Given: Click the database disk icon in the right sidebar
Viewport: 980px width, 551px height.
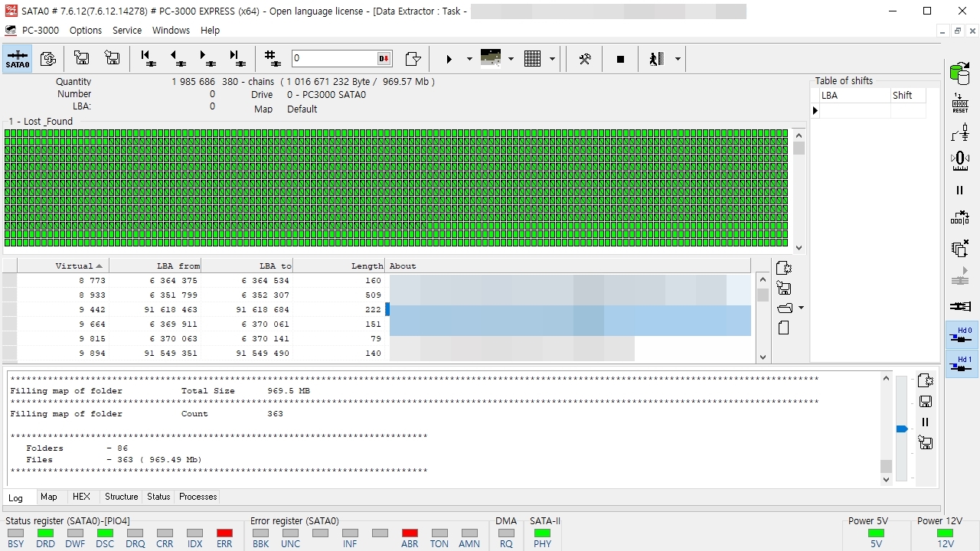Looking at the screenshot, I should (x=959, y=73).
